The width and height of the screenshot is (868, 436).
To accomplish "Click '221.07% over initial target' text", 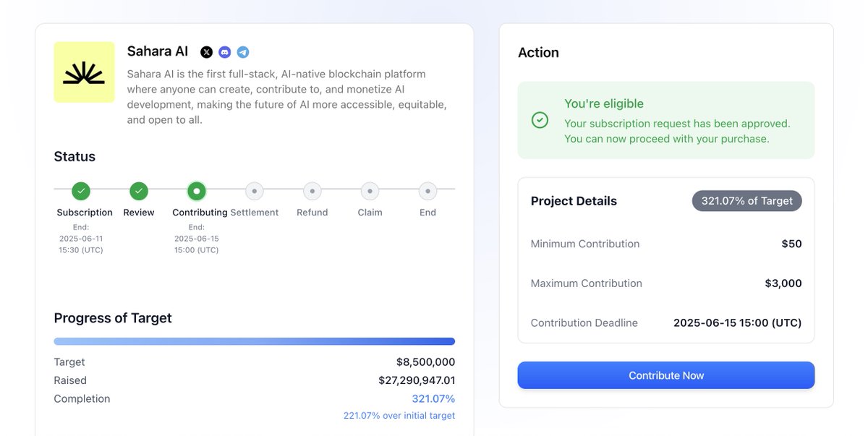I will point(399,416).
